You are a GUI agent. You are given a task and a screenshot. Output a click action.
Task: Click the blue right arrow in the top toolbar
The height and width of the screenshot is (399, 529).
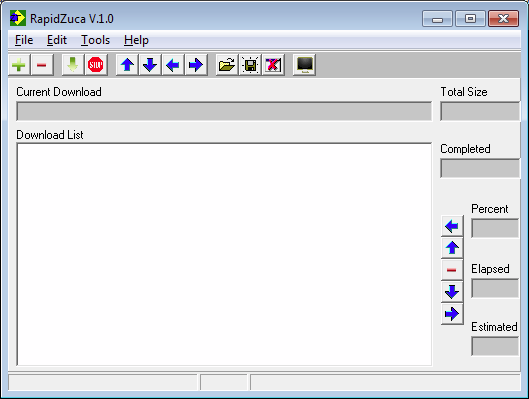(x=196, y=65)
